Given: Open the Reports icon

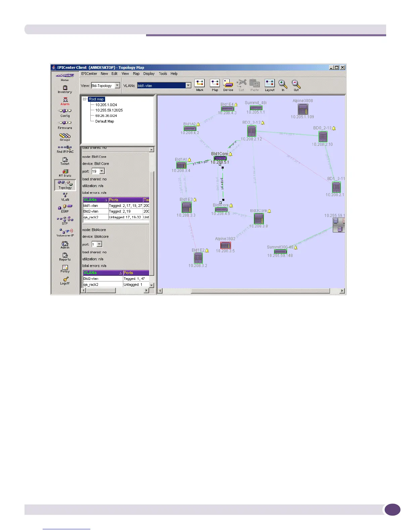Looking at the screenshot, I should tap(65, 257).
